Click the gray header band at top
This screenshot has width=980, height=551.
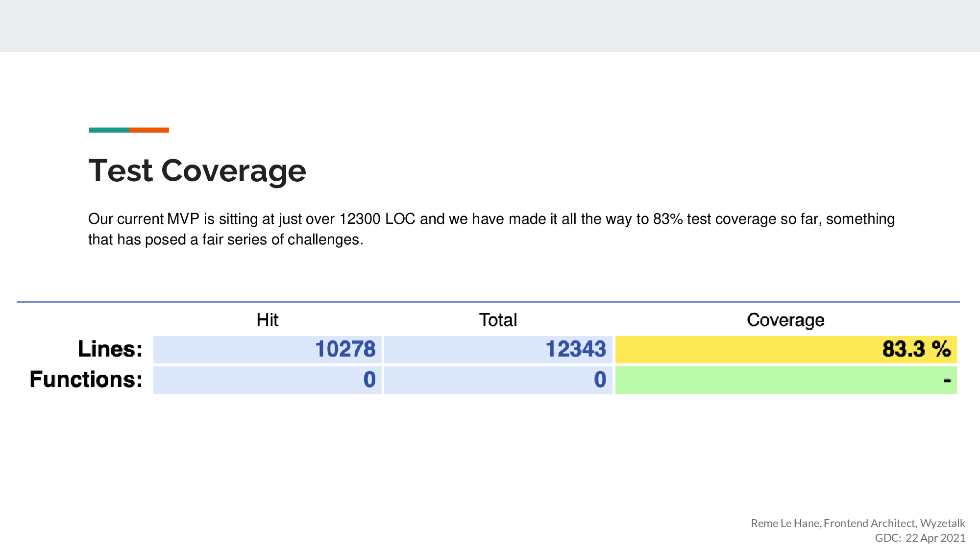tap(490, 26)
